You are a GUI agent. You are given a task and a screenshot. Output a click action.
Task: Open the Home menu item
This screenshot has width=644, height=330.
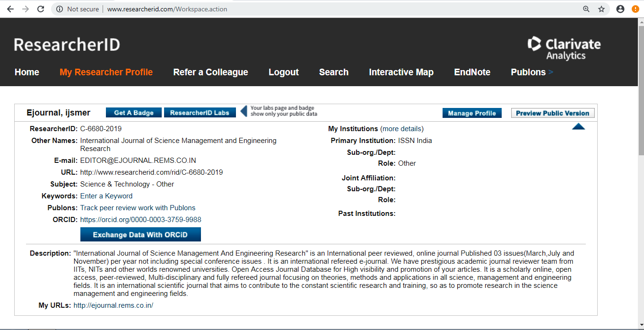pos(27,72)
